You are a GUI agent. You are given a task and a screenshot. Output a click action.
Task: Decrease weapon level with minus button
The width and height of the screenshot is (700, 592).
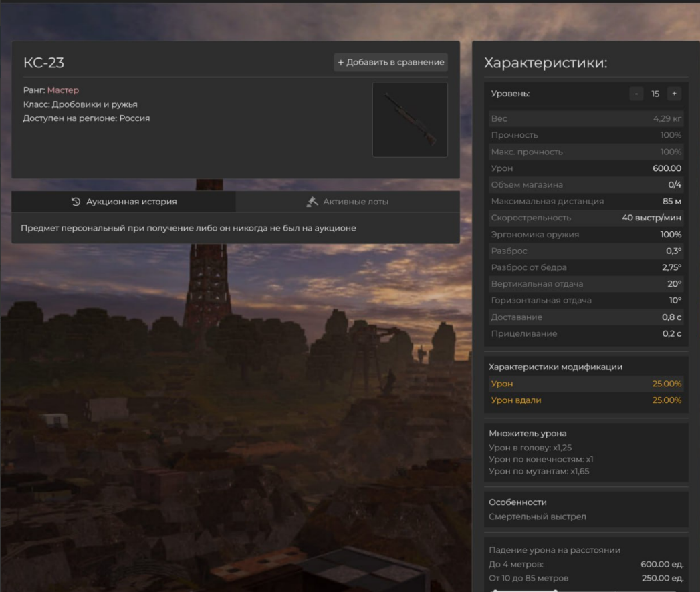pos(636,94)
